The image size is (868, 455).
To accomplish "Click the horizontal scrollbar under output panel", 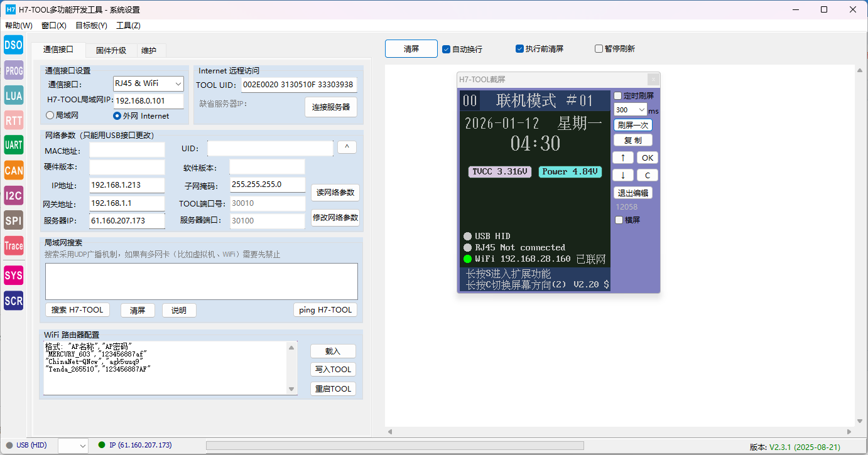I will tap(619, 432).
